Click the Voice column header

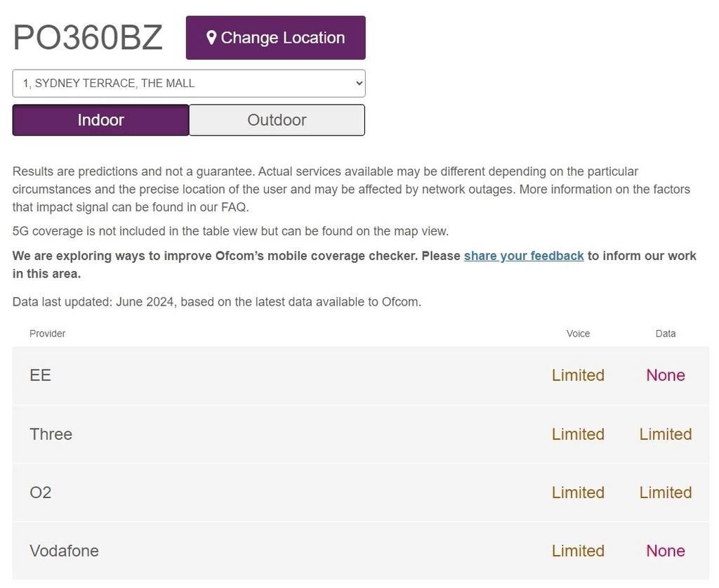point(578,334)
